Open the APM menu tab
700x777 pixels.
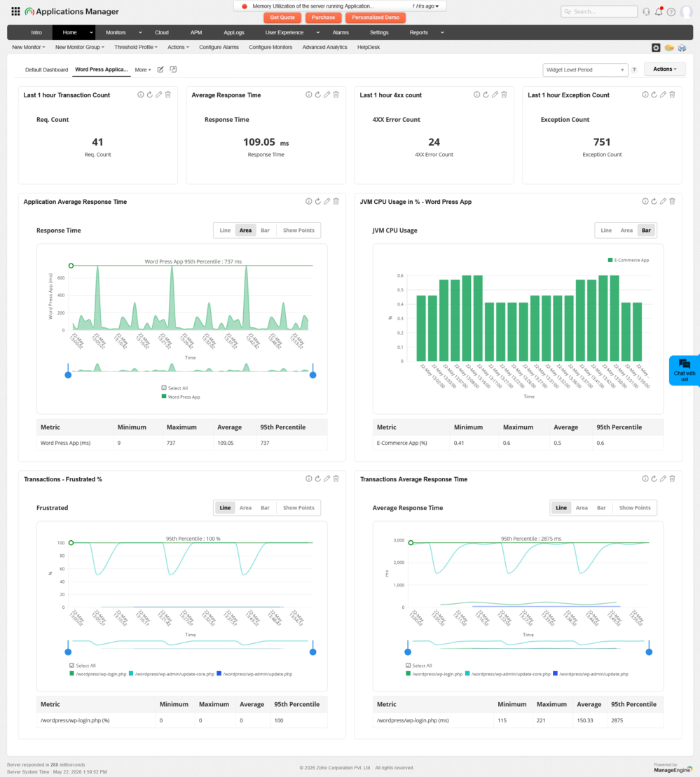click(x=196, y=33)
